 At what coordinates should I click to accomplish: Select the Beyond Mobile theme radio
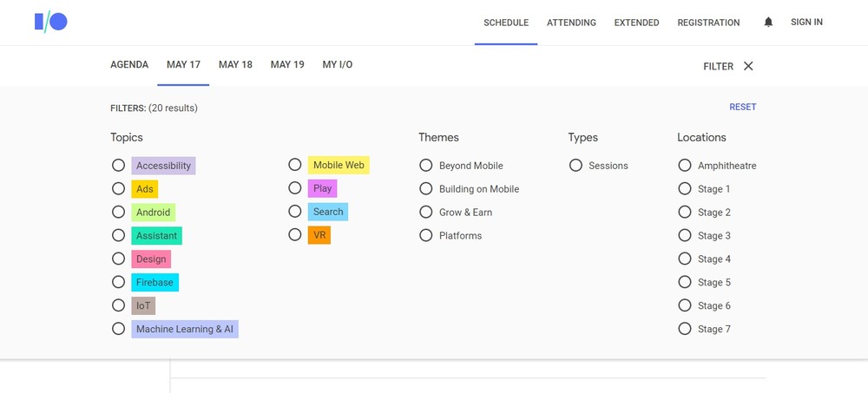click(425, 166)
